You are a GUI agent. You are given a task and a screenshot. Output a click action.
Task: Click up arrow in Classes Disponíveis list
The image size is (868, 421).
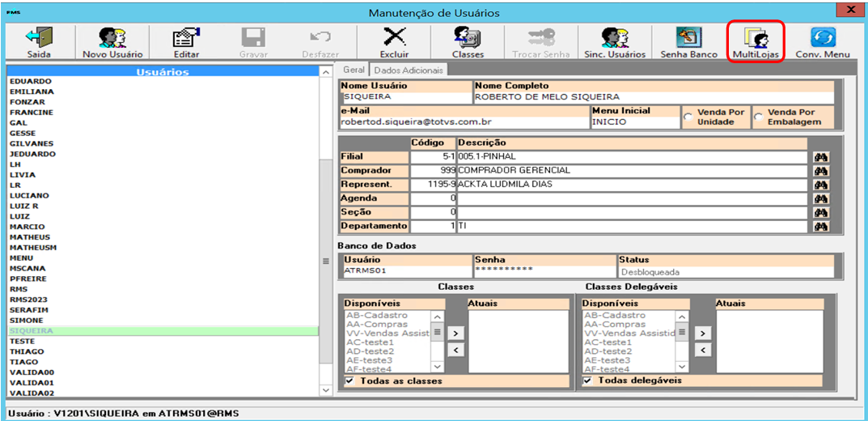(438, 317)
